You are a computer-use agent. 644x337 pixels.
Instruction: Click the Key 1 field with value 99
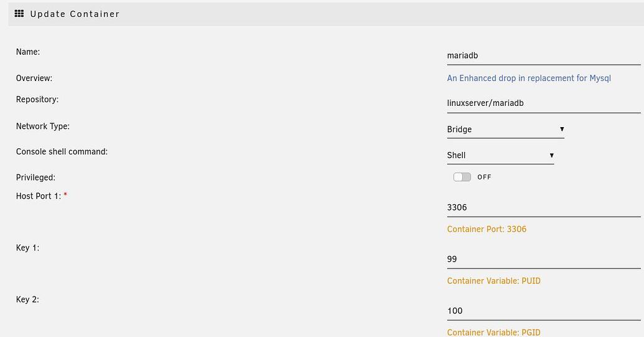coord(544,259)
